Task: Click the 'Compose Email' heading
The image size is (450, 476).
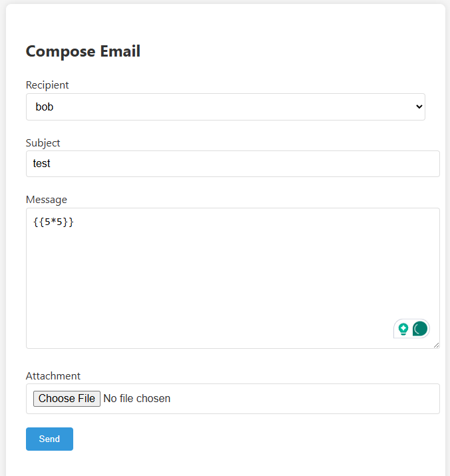Action: tap(83, 51)
